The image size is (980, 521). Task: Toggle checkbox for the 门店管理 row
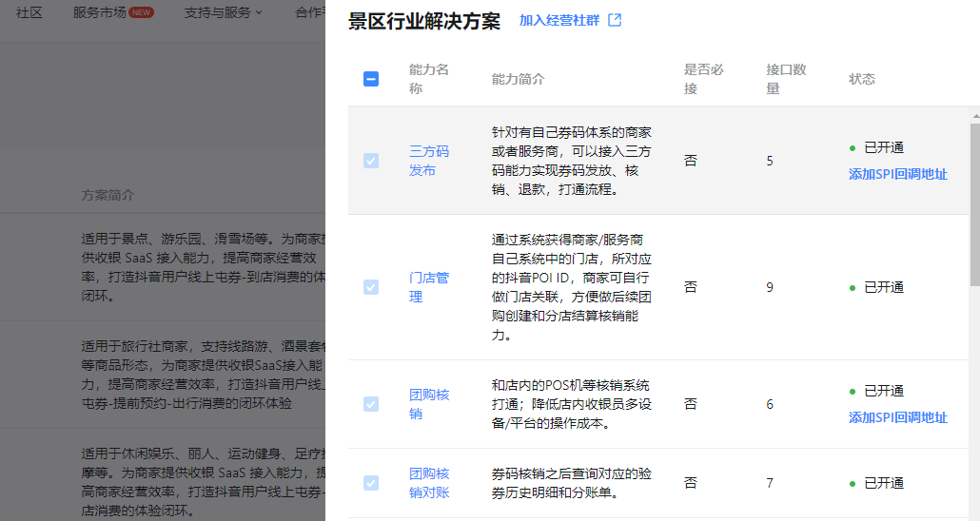pyautogui.click(x=371, y=287)
